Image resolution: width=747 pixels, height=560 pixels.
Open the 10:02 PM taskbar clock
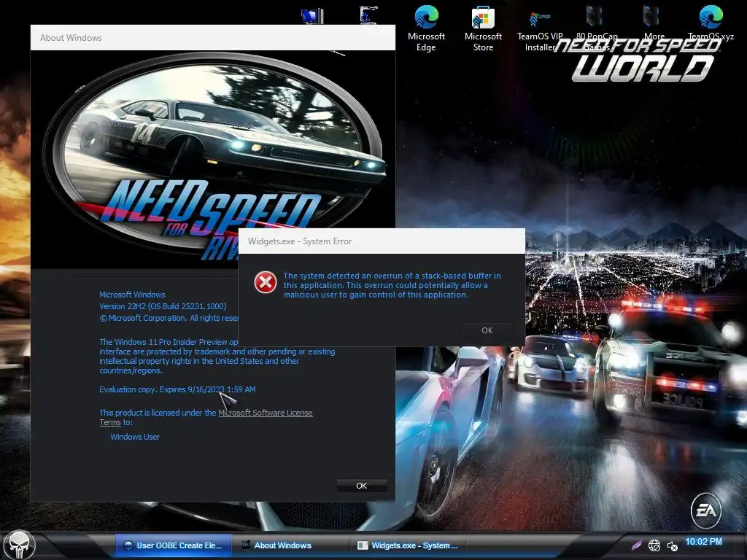[x=703, y=542]
